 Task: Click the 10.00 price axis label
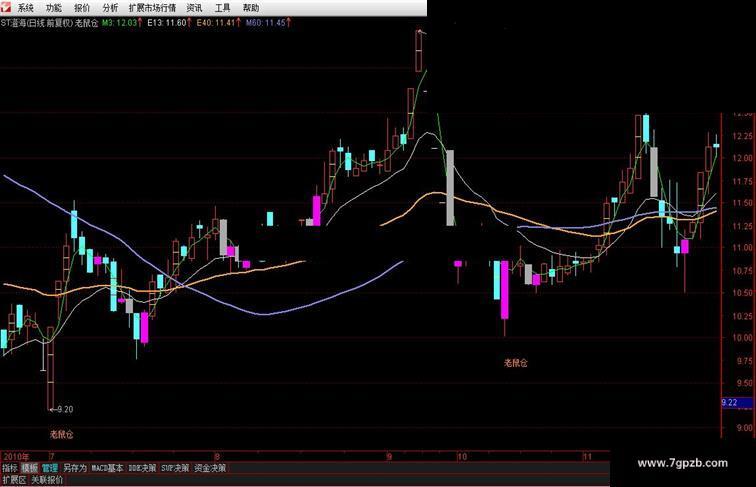742,338
